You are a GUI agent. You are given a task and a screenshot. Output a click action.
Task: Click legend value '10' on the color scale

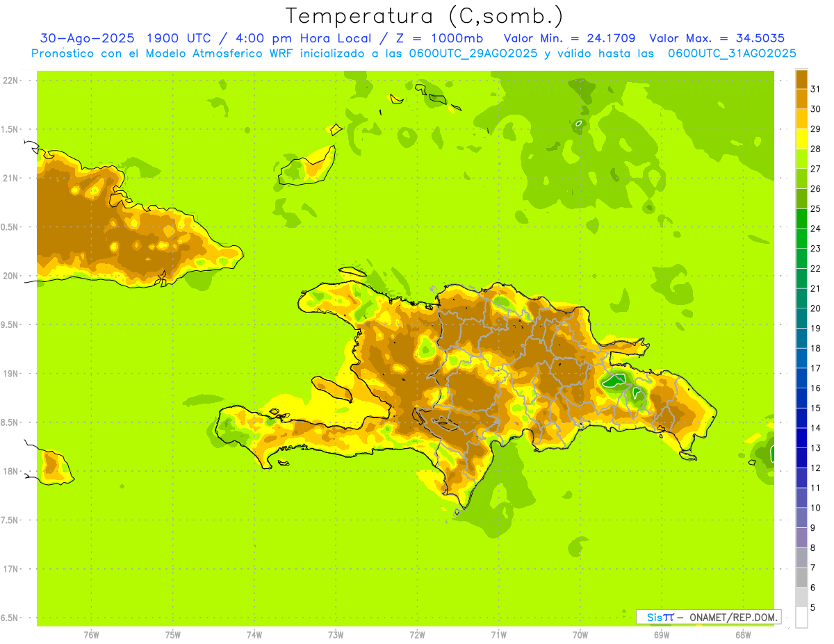click(816, 508)
